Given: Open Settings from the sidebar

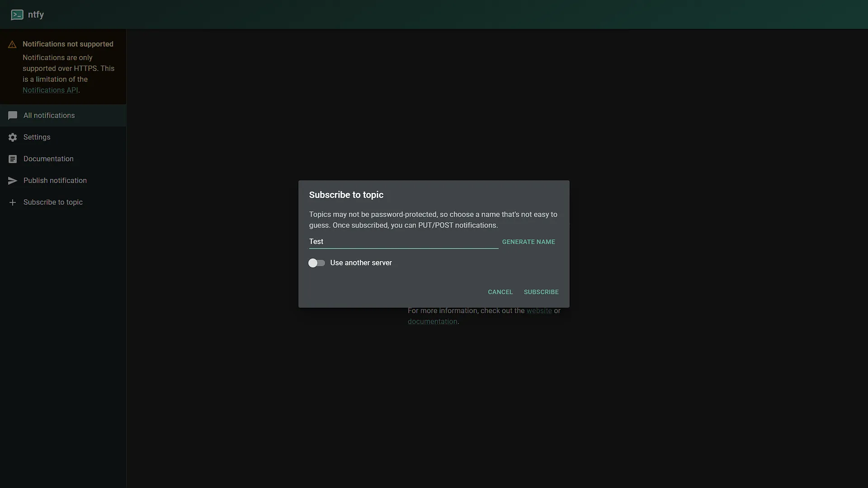Looking at the screenshot, I should click(x=63, y=137).
